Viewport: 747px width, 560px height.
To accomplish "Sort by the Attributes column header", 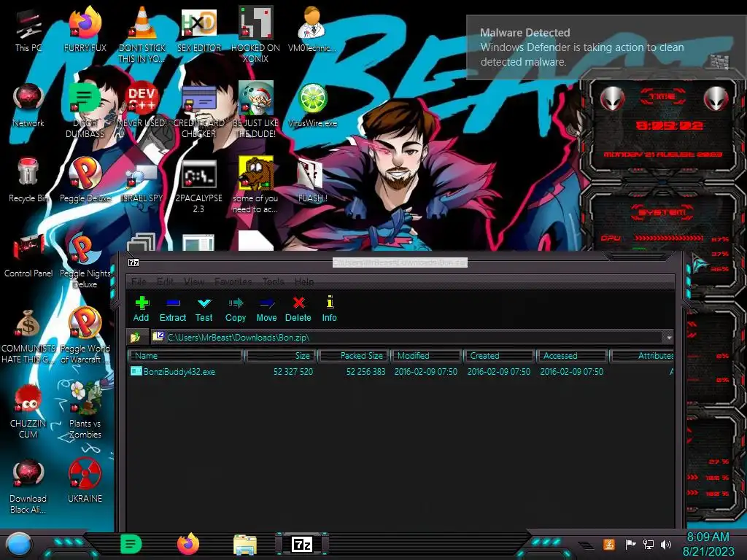I will (x=642, y=356).
